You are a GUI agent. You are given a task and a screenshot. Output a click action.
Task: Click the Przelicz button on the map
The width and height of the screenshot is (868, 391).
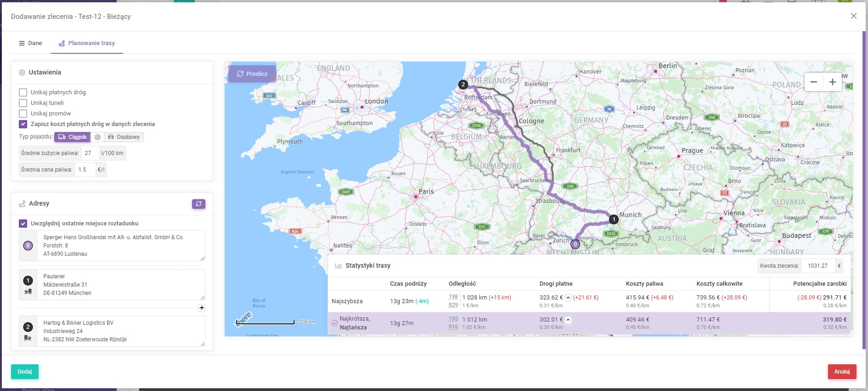(252, 74)
